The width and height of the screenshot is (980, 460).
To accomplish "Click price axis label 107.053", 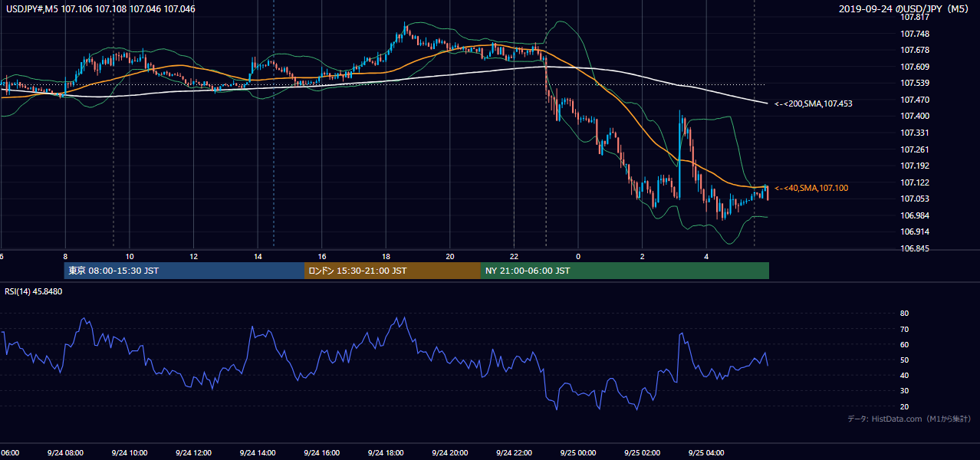I will (x=916, y=199).
